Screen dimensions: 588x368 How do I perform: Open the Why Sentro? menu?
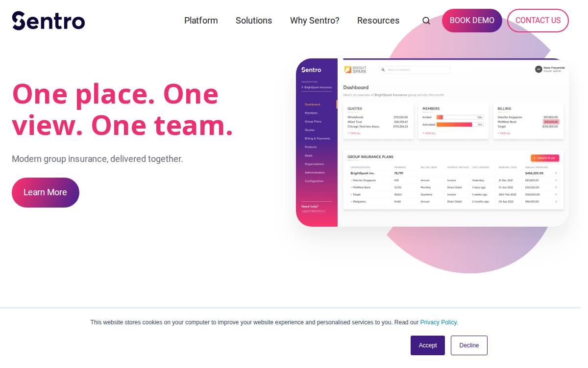click(315, 21)
